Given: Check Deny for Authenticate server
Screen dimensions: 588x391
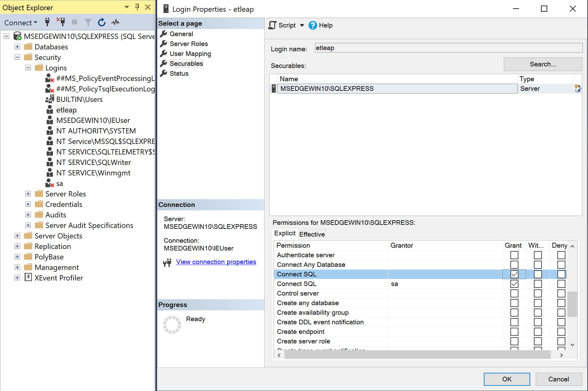Looking at the screenshot, I should click(561, 255).
